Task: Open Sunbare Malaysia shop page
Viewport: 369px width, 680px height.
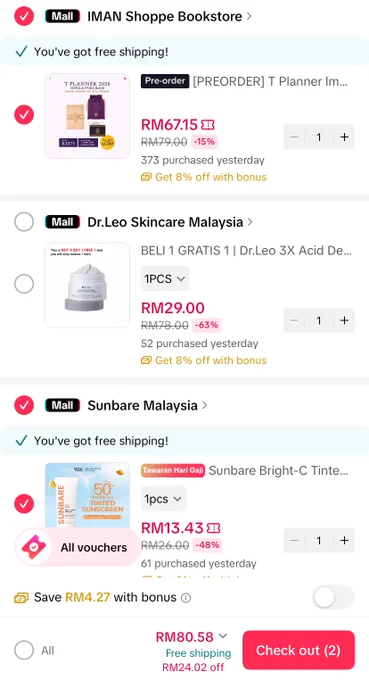Action: tap(147, 405)
